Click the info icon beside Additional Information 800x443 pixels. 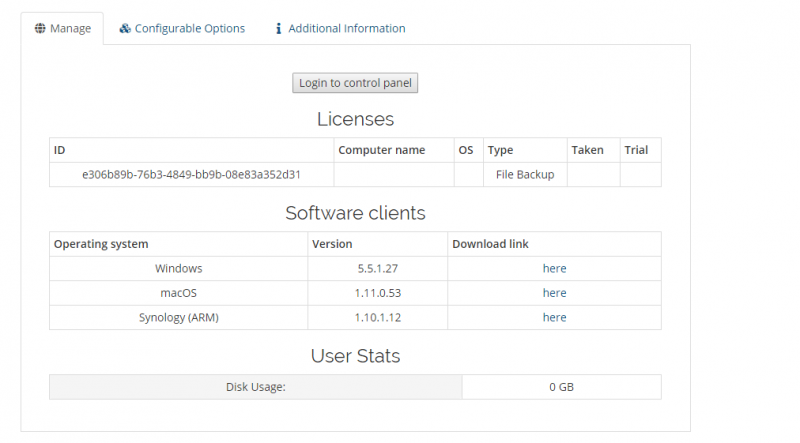click(278, 29)
